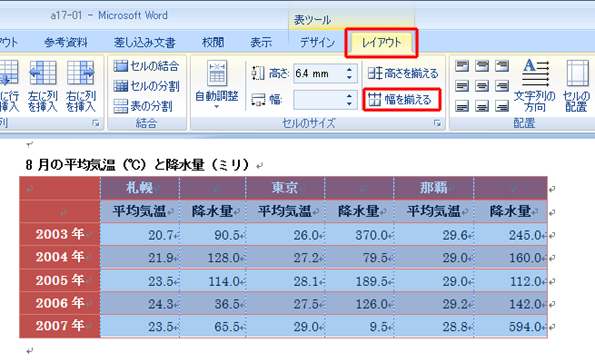Open セルの配置 cell margins
This screenshot has height=362, width=595.
(577, 86)
